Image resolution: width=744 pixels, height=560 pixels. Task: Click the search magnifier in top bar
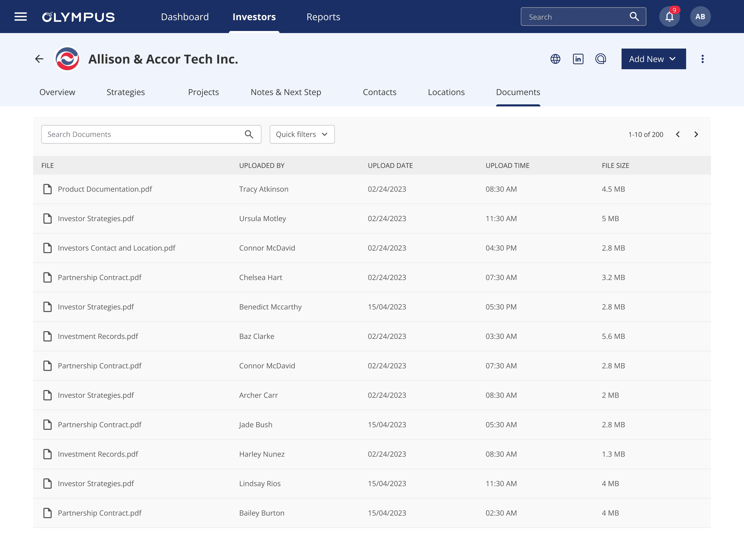pyautogui.click(x=634, y=17)
